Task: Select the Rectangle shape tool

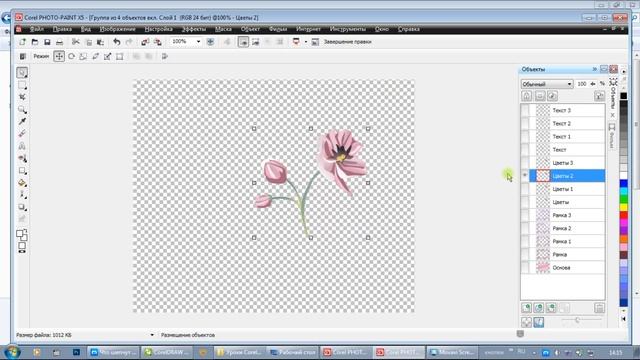Action: tap(22, 171)
